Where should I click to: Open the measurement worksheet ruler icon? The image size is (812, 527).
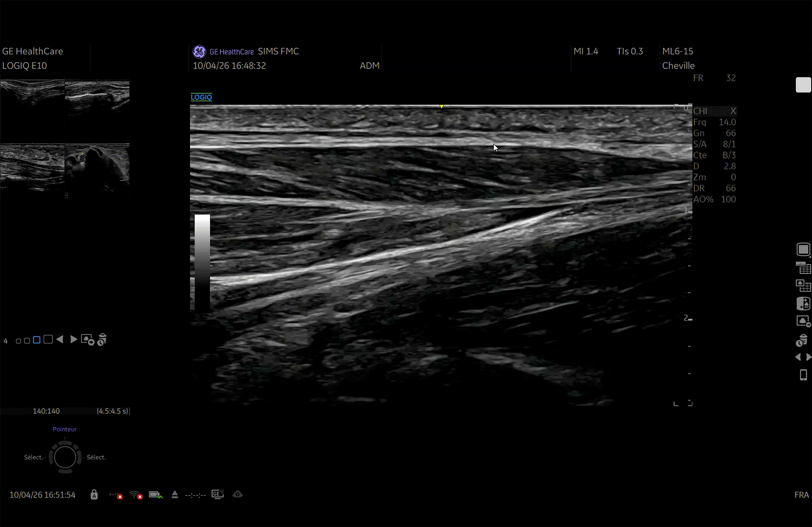coord(803,268)
